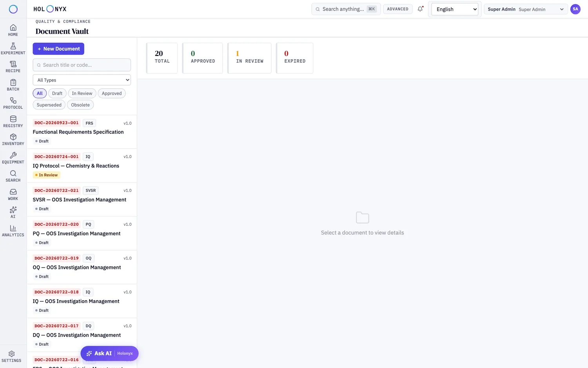Open the Ask AI Holonyx button
588x368 pixels.
click(x=109, y=353)
